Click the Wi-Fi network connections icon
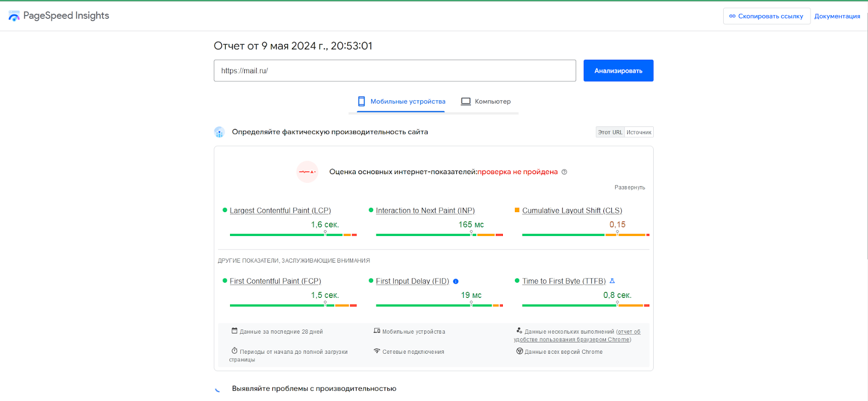This screenshot has height=401, width=868. point(376,351)
